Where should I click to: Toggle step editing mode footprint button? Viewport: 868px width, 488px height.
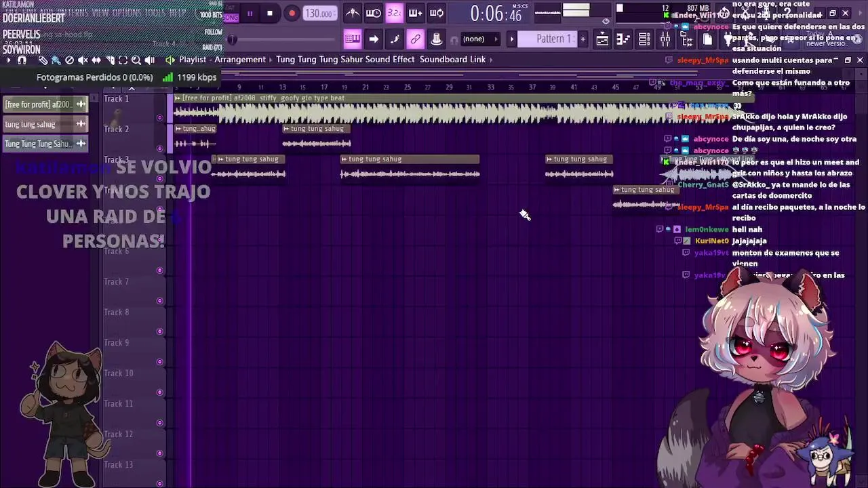pyautogui.click(x=395, y=39)
